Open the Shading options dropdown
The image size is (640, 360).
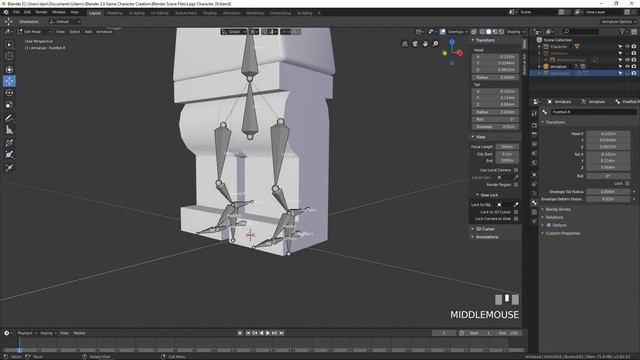(x=515, y=31)
